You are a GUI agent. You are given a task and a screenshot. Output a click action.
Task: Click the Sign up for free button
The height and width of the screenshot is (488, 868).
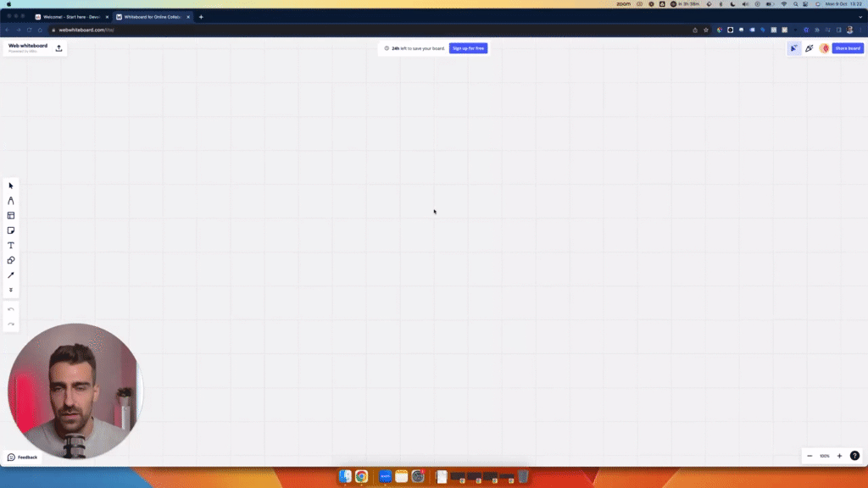467,48
